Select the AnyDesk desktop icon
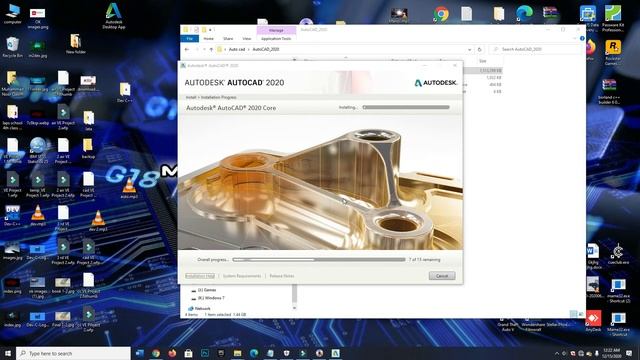 pos(593,321)
